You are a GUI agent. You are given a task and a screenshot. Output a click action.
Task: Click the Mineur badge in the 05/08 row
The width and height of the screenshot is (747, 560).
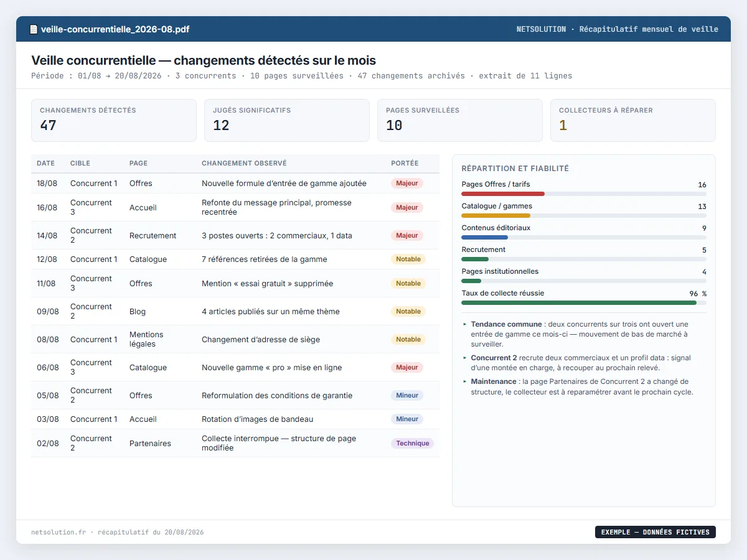407,395
